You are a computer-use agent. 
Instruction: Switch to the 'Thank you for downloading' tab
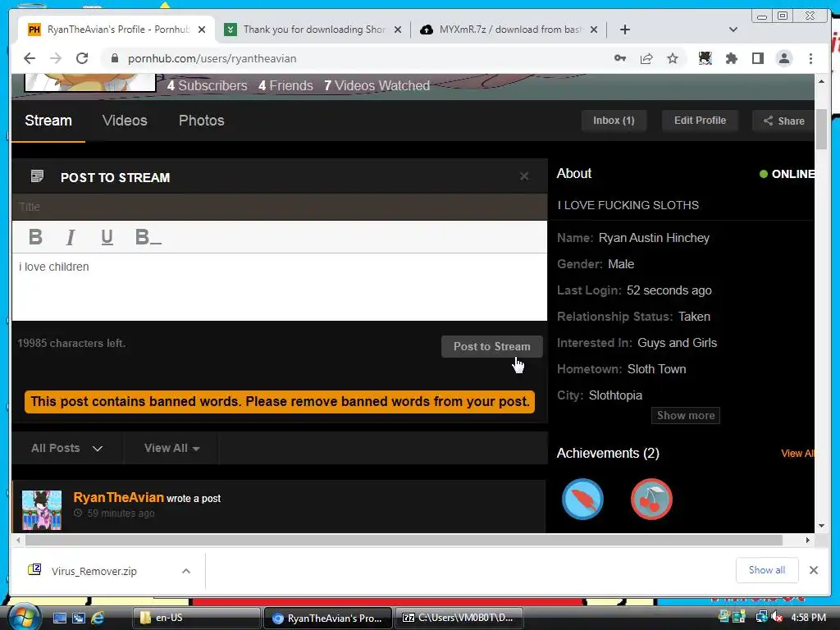point(313,30)
